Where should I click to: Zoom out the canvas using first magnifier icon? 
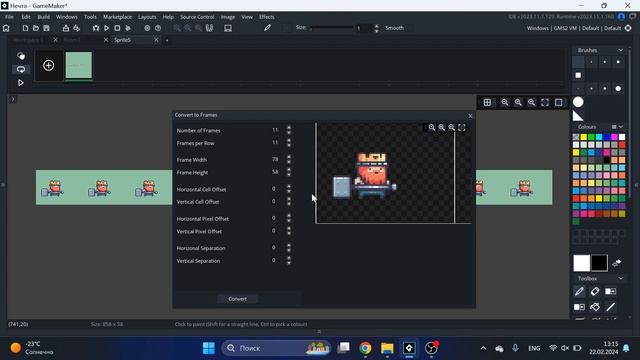click(x=505, y=102)
